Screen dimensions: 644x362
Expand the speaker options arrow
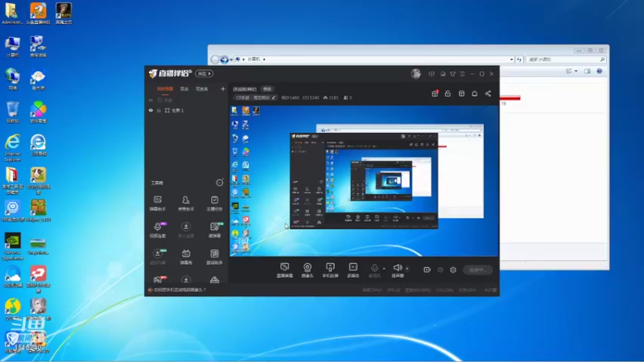click(x=407, y=269)
